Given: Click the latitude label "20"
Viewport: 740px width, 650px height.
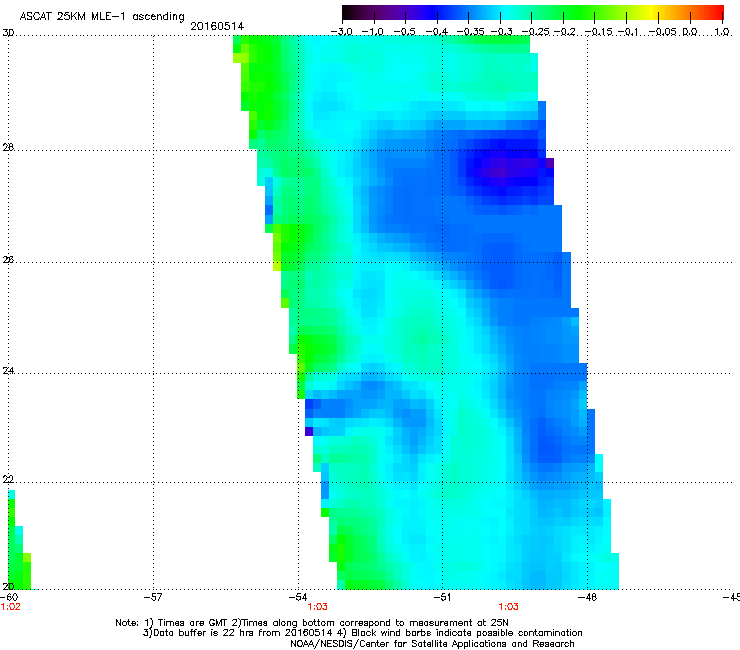Looking at the screenshot, I should (x=8, y=587).
